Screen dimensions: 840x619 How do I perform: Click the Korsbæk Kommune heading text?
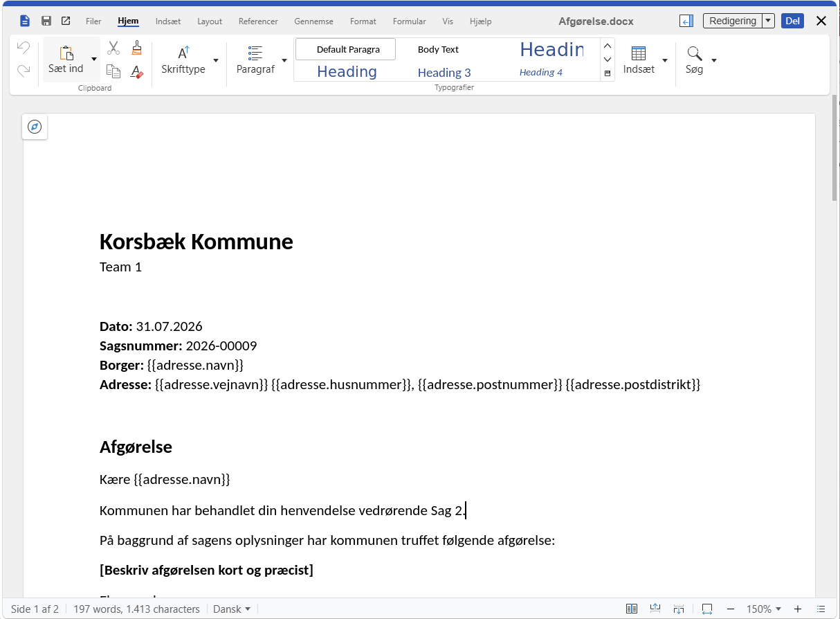[197, 242]
